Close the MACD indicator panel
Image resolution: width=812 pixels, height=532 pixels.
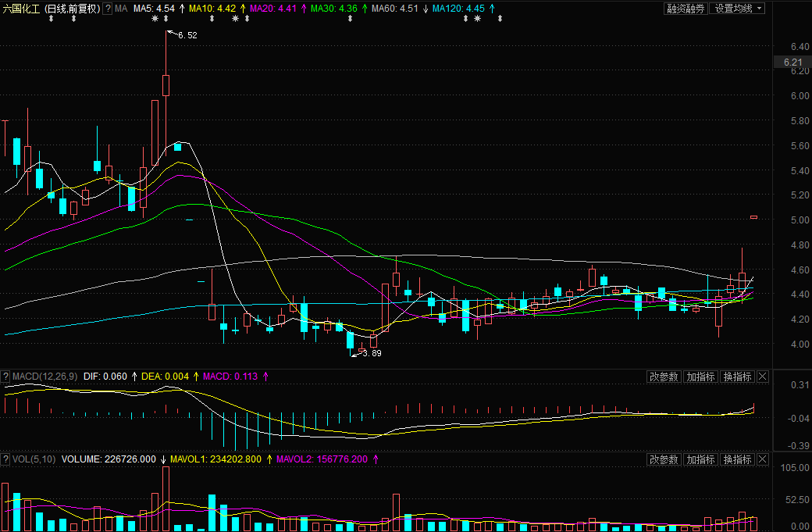click(x=763, y=377)
